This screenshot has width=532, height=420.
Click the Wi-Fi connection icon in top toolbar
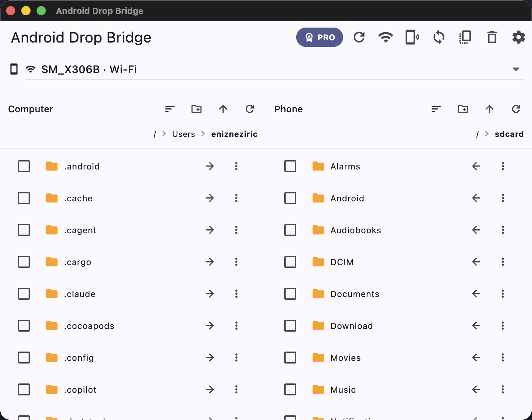point(386,37)
